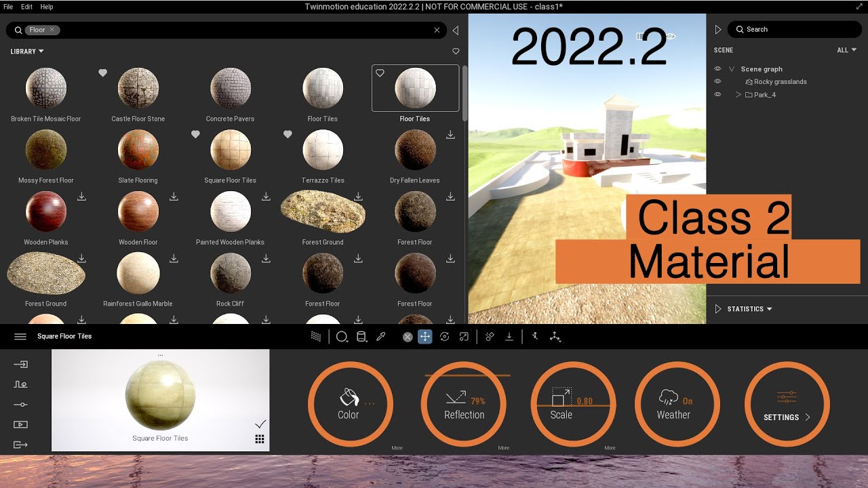Download the Wooden Floor material

(174, 197)
